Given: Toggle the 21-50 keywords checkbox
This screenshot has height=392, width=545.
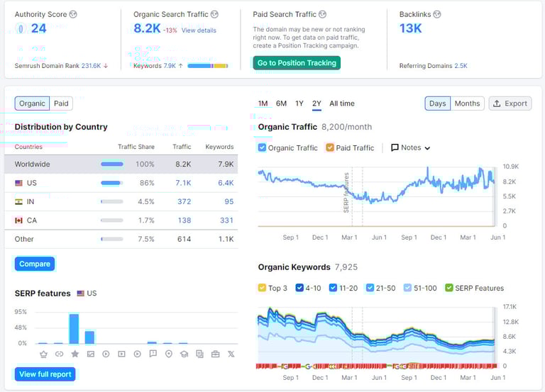Looking at the screenshot, I should tap(370, 288).
